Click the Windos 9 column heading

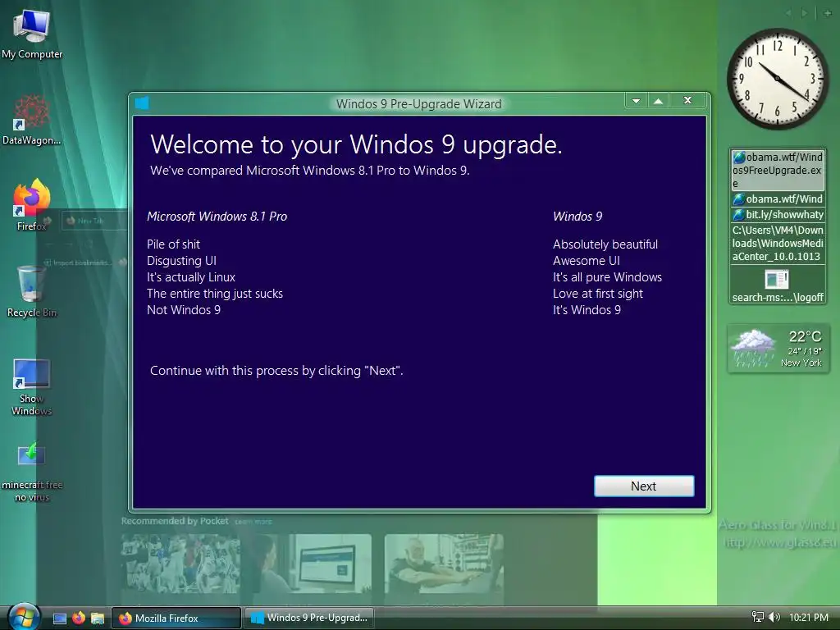577,217
